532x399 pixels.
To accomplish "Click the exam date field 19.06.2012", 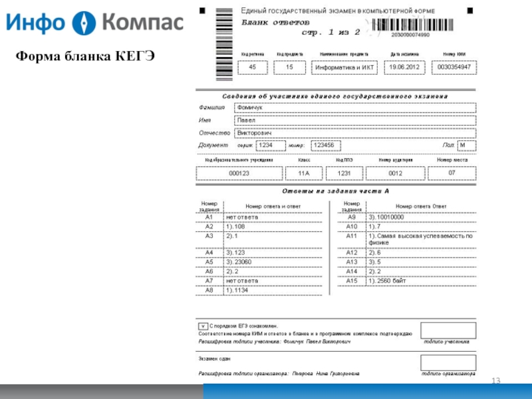I will click(404, 67).
